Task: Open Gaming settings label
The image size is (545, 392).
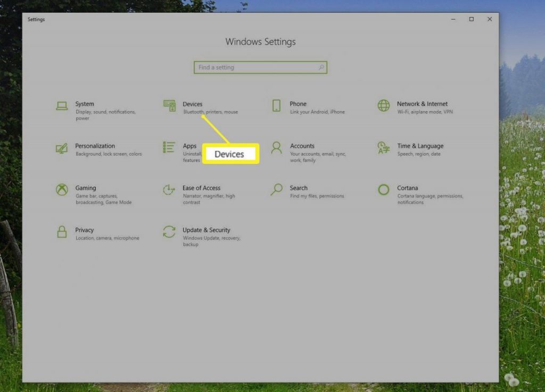Action: 86,188
